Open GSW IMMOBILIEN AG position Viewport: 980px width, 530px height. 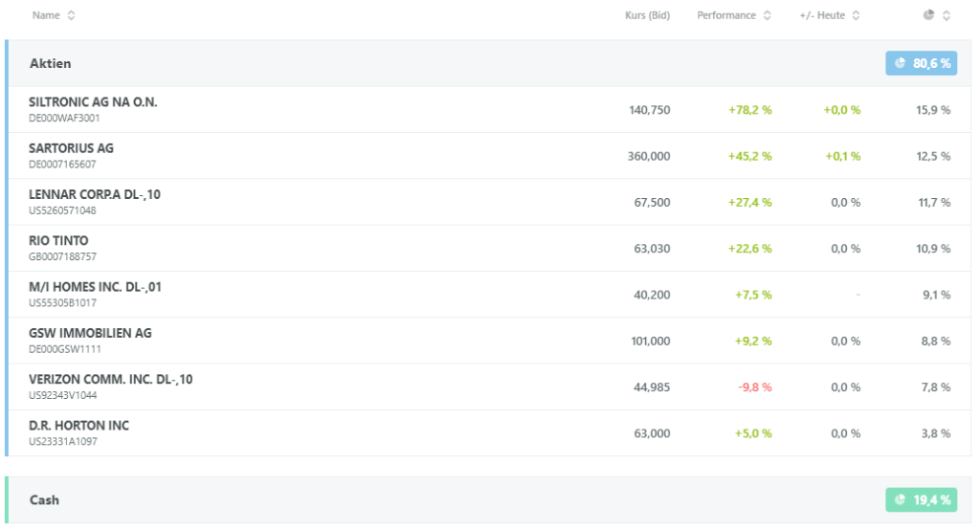click(x=90, y=333)
